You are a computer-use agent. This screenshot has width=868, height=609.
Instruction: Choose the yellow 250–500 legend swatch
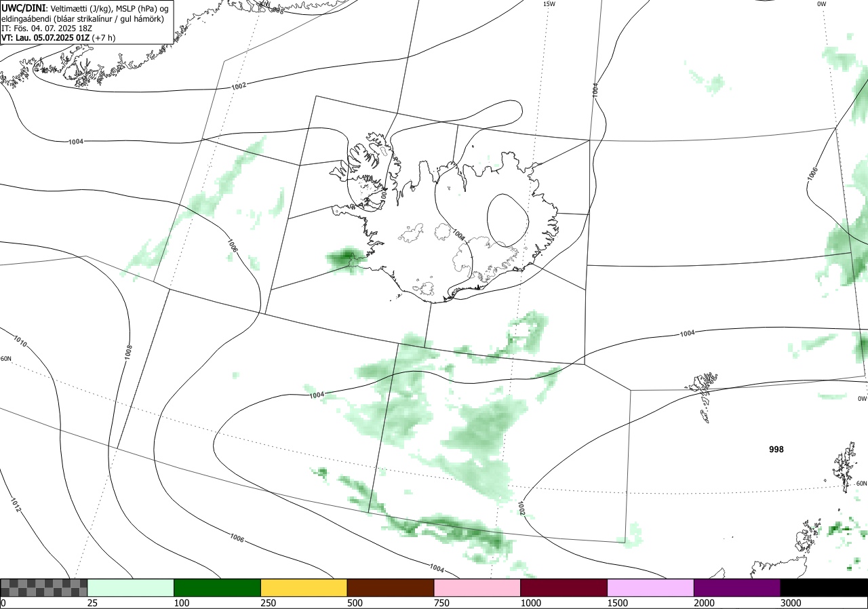(x=304, y=587)
